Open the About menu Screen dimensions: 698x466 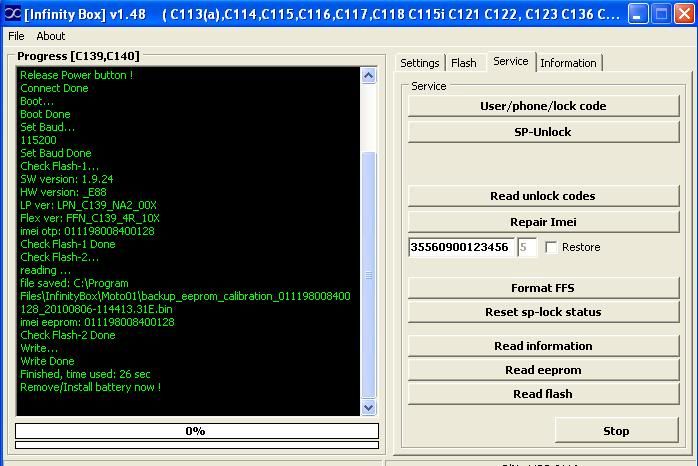pyautogui.click(x=51, y=36)
